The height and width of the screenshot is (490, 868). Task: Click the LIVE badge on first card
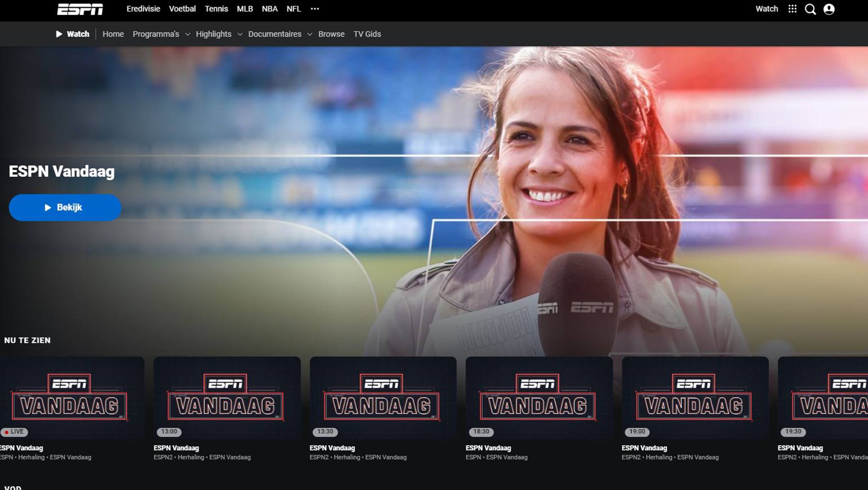(x=14, y=431)
